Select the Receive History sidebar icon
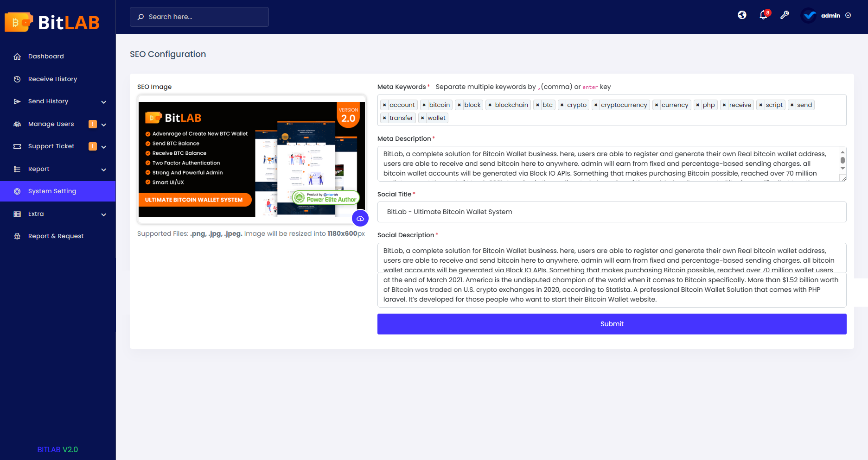Viewport: 868px width, 460px height. click(17, 79)
